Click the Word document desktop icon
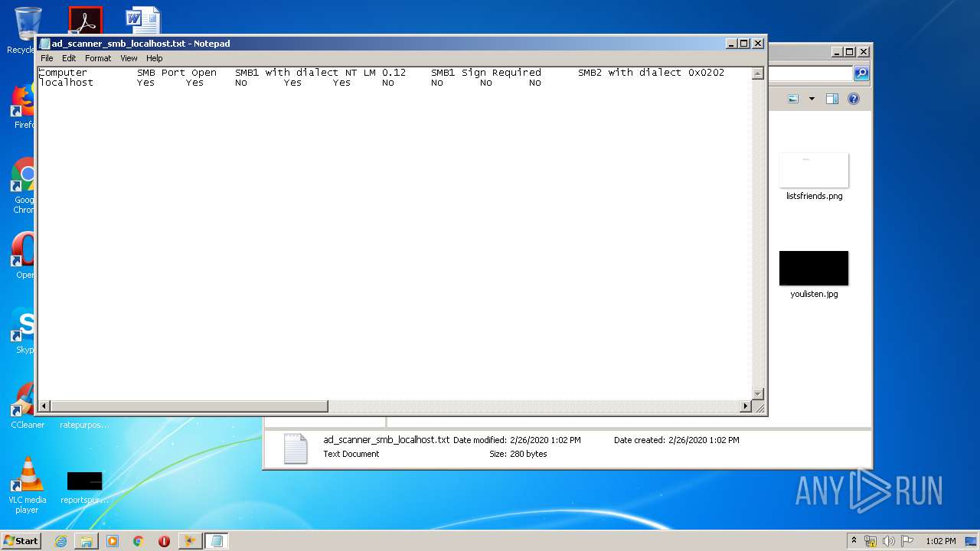Image resolution: width=980 pixels, height=551 pixels. (x=143, y=21)
